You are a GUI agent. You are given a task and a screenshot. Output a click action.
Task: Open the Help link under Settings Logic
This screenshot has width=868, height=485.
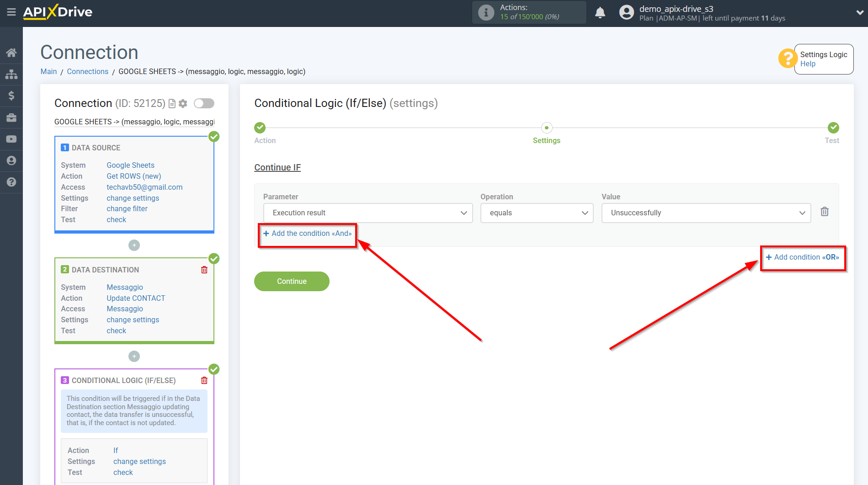808,64
